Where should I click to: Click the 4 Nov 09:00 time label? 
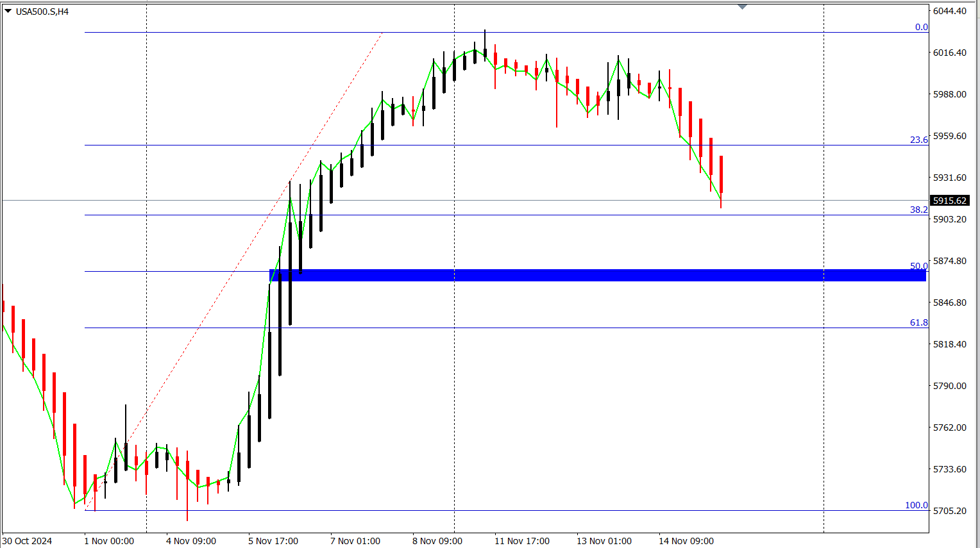click(191, 541)
